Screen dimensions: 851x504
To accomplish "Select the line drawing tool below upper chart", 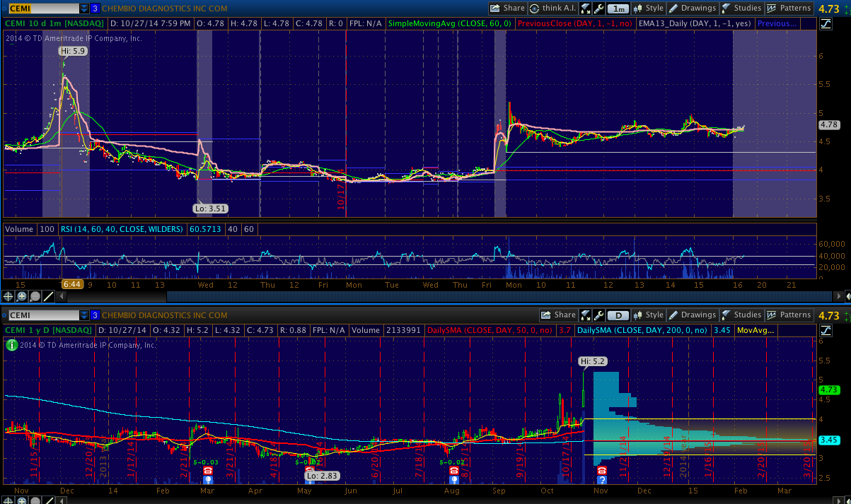I will pyautogui.click(x=47, y=296).
